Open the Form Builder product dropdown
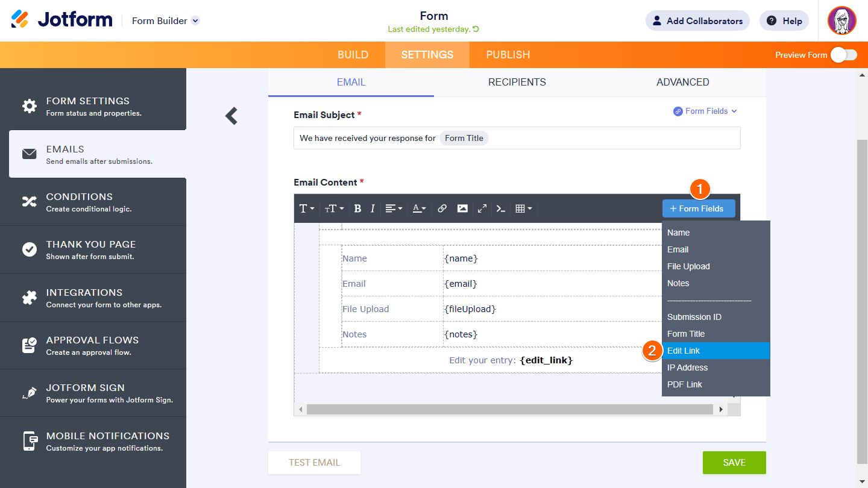Image resolution: width=868 pixels, height=488 pixels. [166, 20]
